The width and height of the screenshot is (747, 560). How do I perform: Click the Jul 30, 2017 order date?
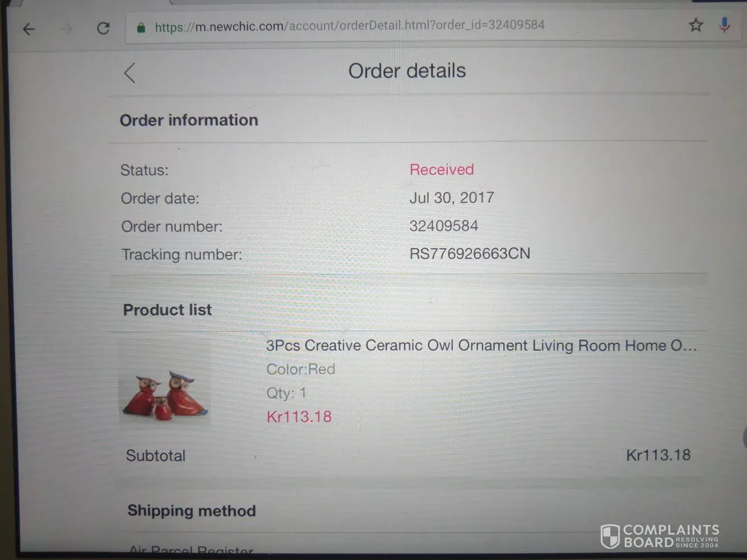(x=452, y=198)
